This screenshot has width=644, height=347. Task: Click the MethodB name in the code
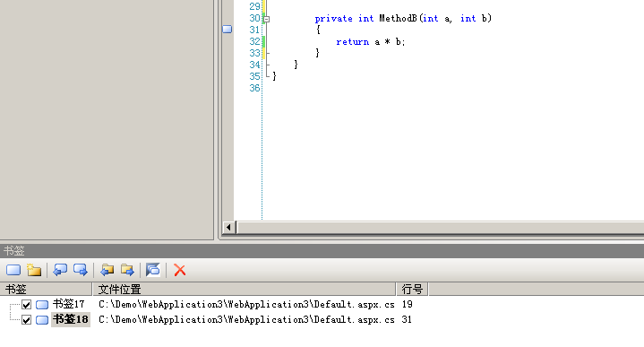[x=398, y=19]
